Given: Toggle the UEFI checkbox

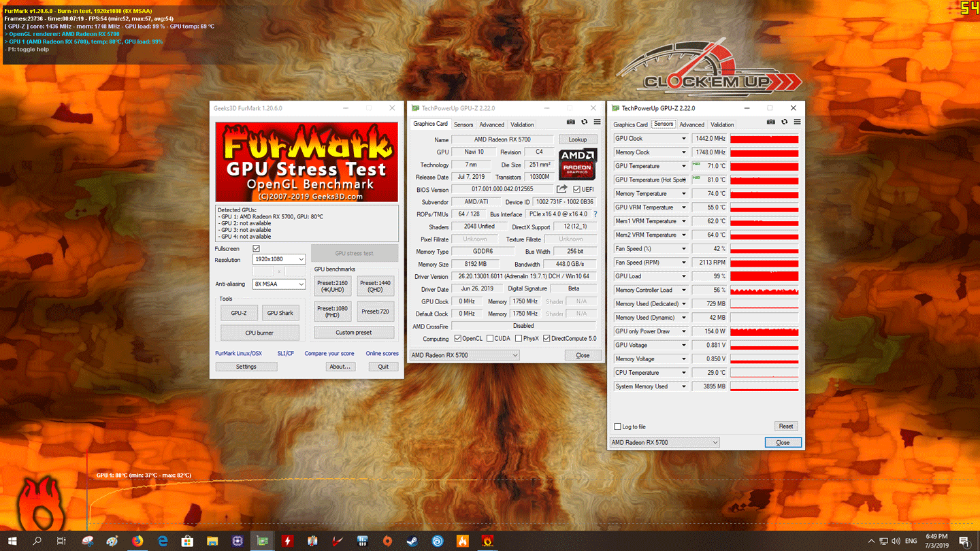Looking at the screenshot, I should point(577,189).
